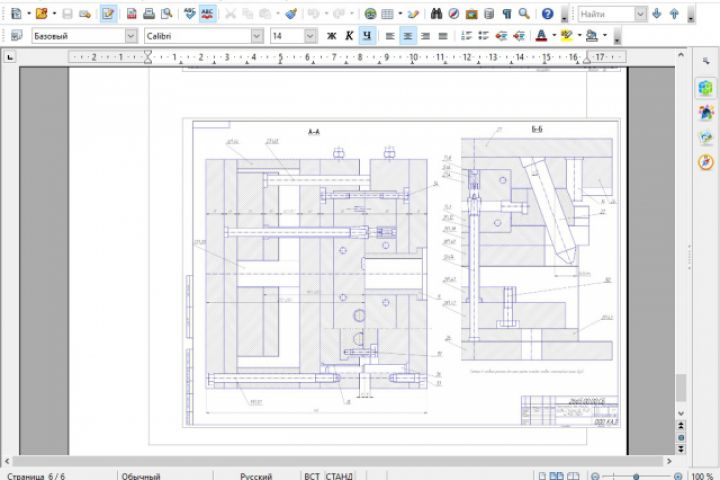Select the book view layout icon
The width and height of the screenshot is (720, 480).
(x=573, y=476)
